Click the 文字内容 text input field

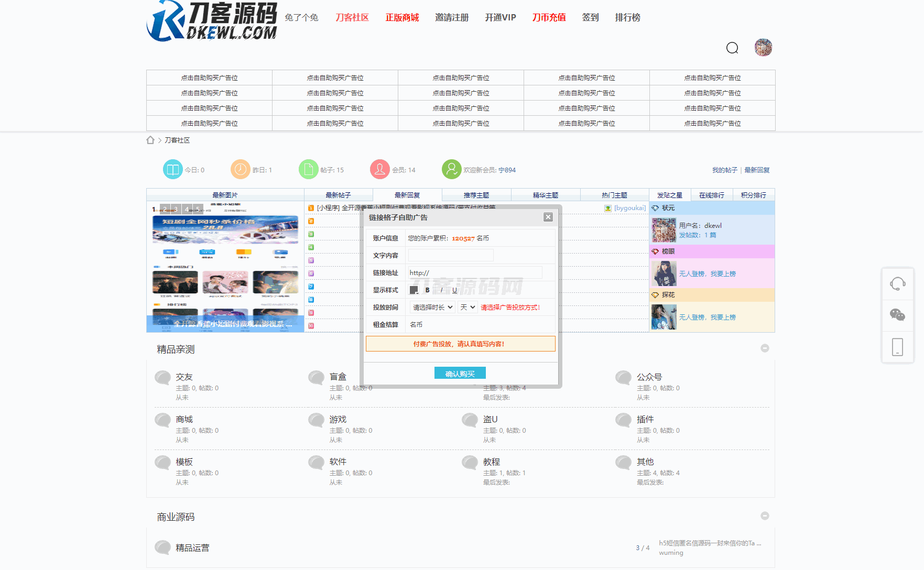[x=451, y=255]
